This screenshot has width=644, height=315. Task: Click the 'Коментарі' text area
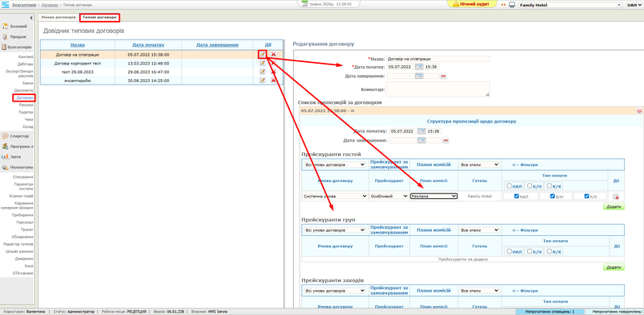[x=438, y=89]
